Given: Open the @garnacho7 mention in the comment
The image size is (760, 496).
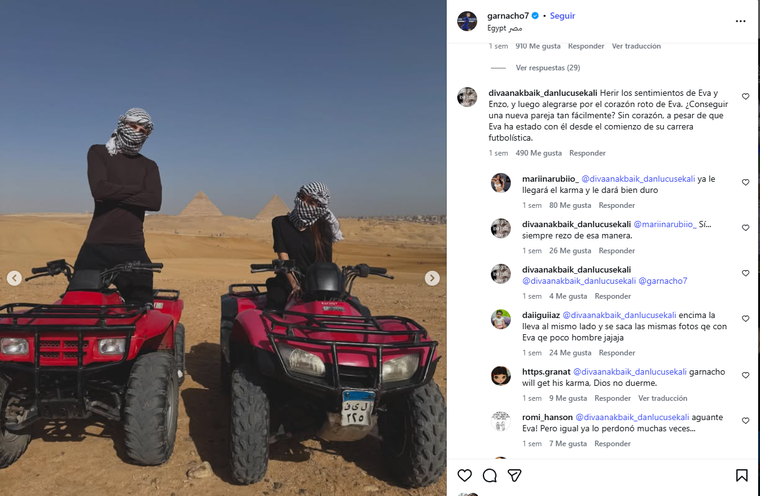Looking at the screenshot, I should tap(663, 281).
